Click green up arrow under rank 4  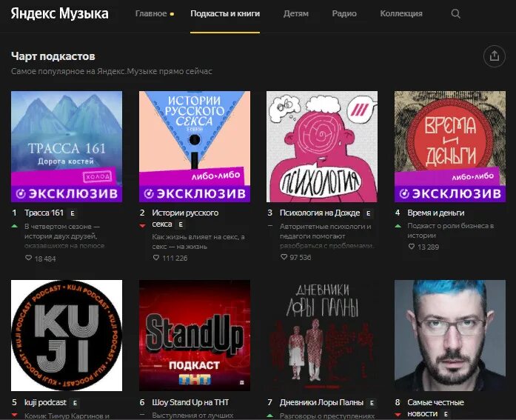398,226
